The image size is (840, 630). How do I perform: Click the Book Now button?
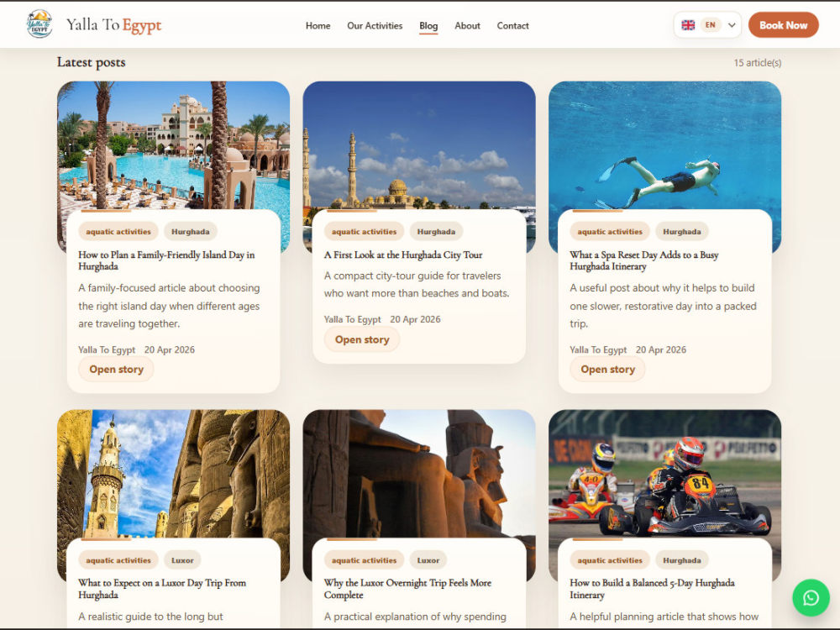tap(783, 25)
